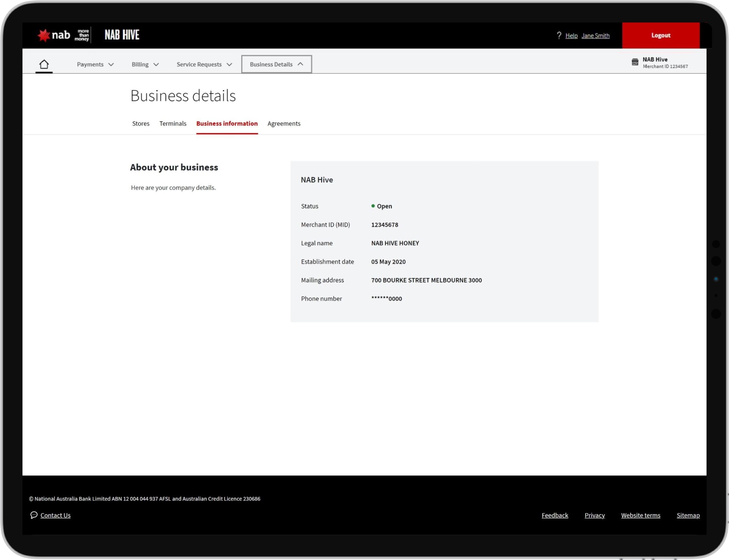View the Website terms link
The height and width of the screenshot is (560, 729).
(x=640, y=515)
